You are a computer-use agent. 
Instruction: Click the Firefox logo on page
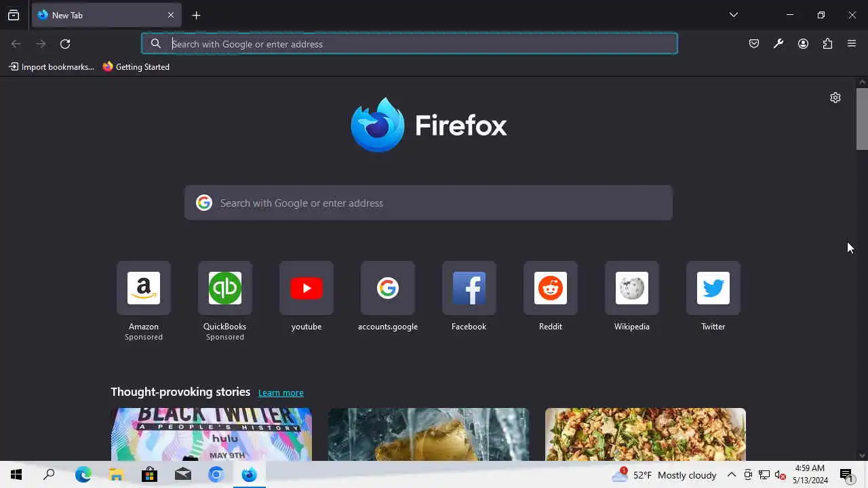click(x=429, y=125)
